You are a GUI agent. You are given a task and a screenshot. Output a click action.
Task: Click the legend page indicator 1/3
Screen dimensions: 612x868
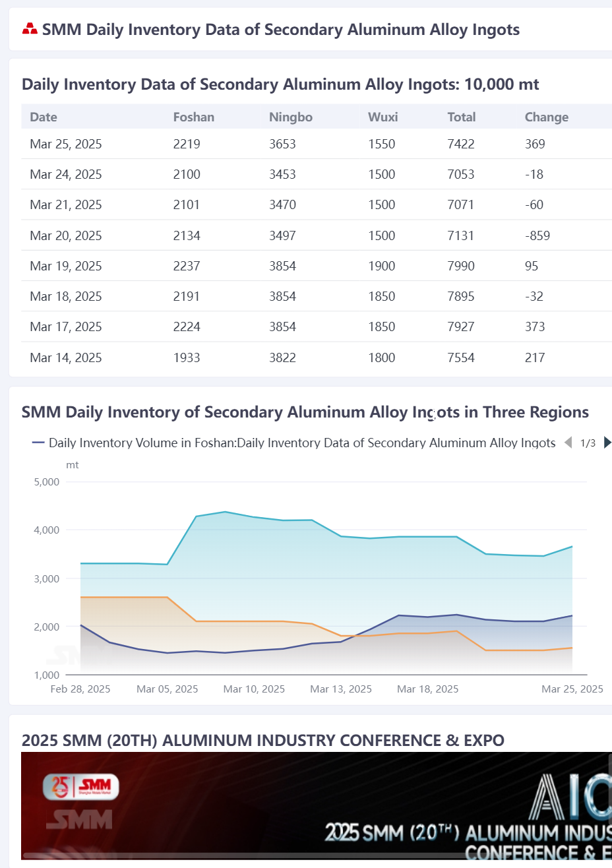point(588,443)
